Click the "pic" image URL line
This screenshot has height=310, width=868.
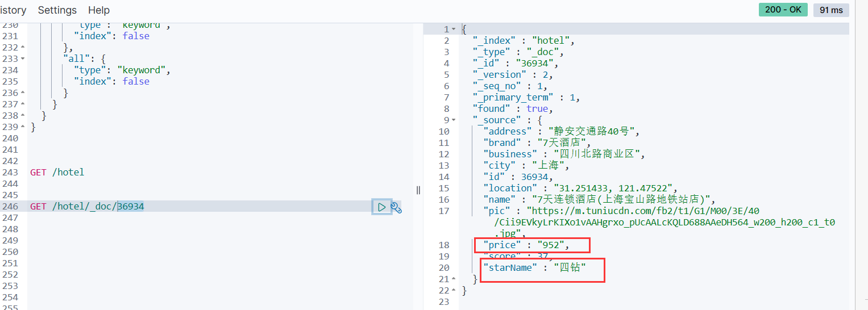(659, 222)
